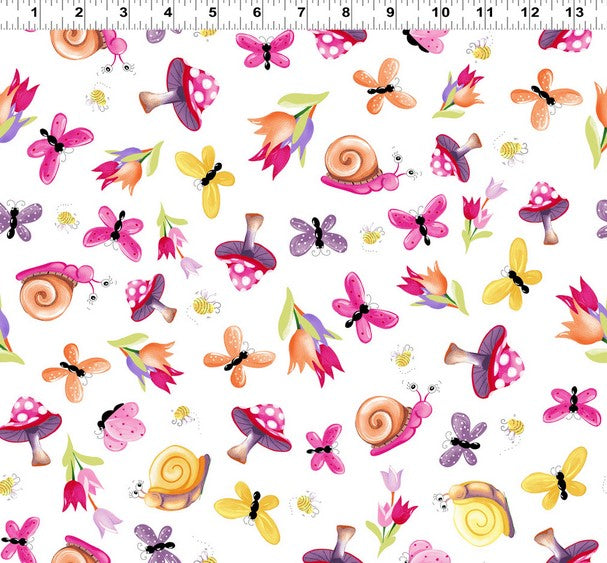This screenshot has height=563, width=607.
Task: Click the ruler number 1
Action: [x=34, y=12]
